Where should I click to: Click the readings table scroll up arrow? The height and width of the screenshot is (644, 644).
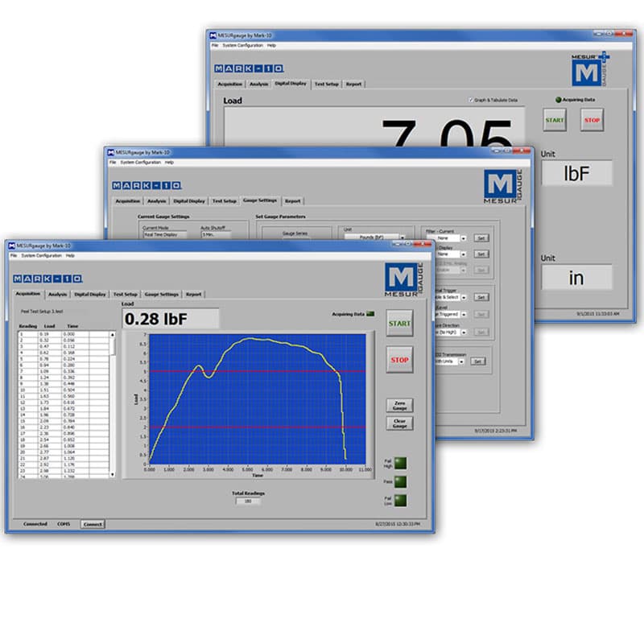(113, 335)
